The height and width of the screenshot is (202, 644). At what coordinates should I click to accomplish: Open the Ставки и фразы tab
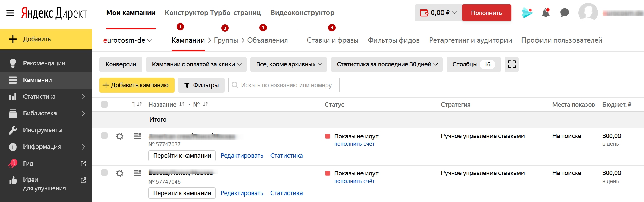pos(332,40)
